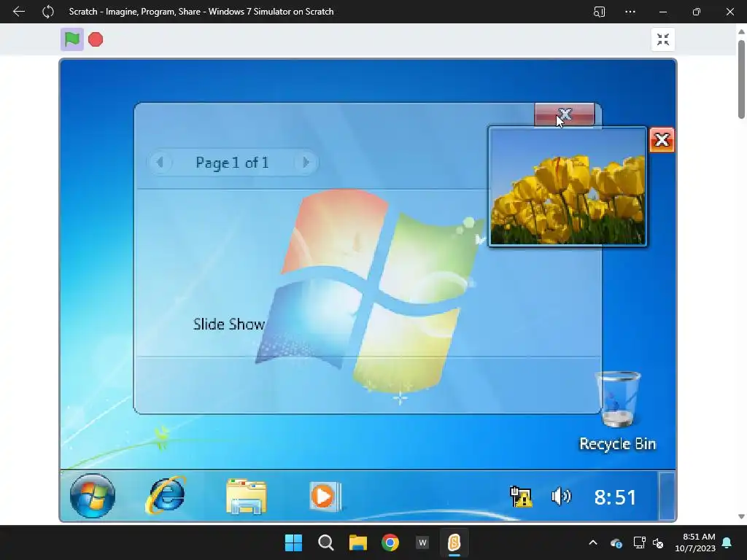
Task: Open Windows Explorer folder in simulated taskbar
Action: (x=247, y=497)
